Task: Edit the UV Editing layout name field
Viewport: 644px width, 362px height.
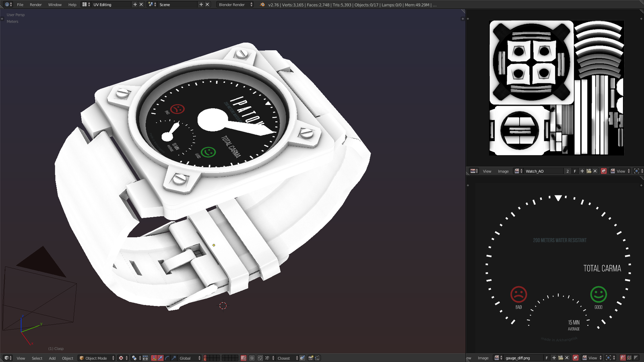Action: pos(112,5)
